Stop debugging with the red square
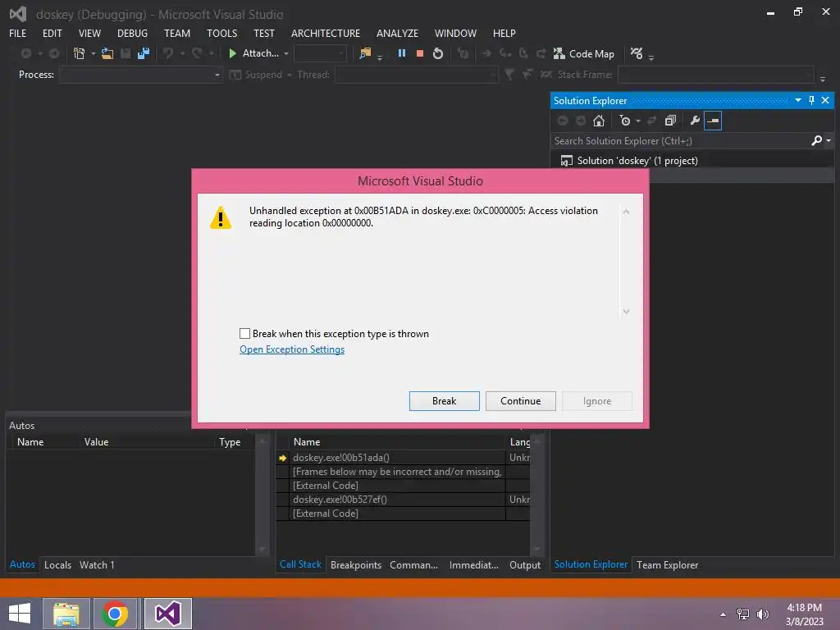 (x=420, y=53)
